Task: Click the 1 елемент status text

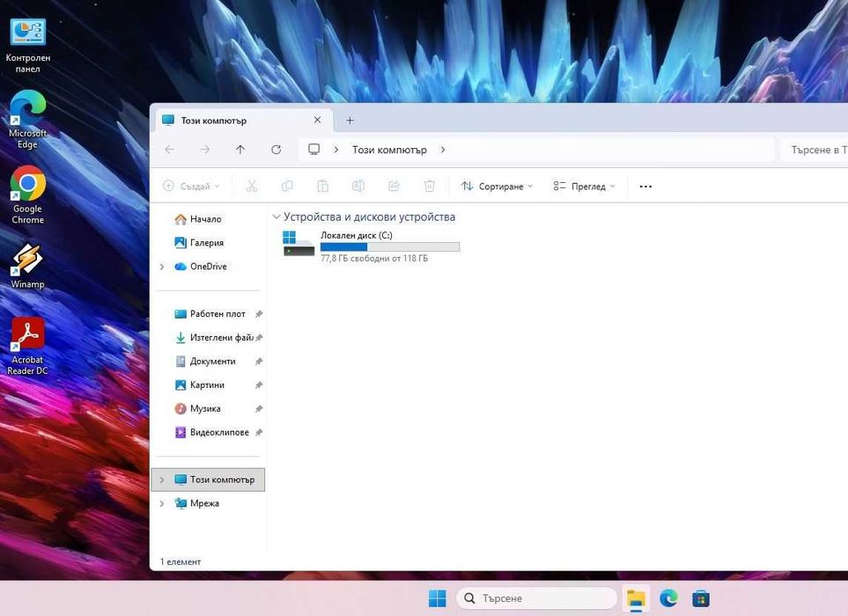Action: (181, 562)
